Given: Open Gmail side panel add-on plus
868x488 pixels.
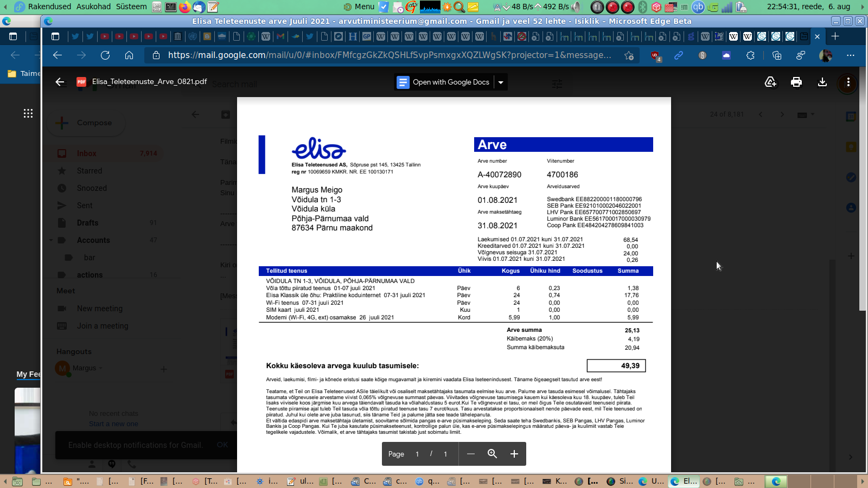Looking at the screenshot, I should (851, 256).
